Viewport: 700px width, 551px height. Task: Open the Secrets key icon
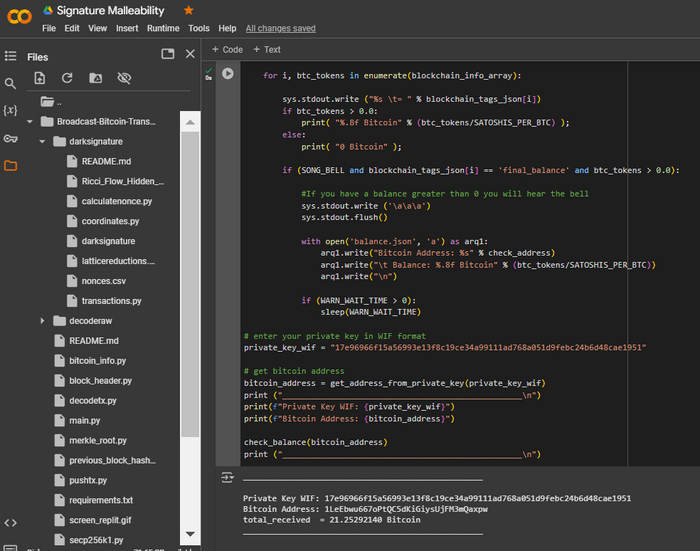[x=10, y=138]
